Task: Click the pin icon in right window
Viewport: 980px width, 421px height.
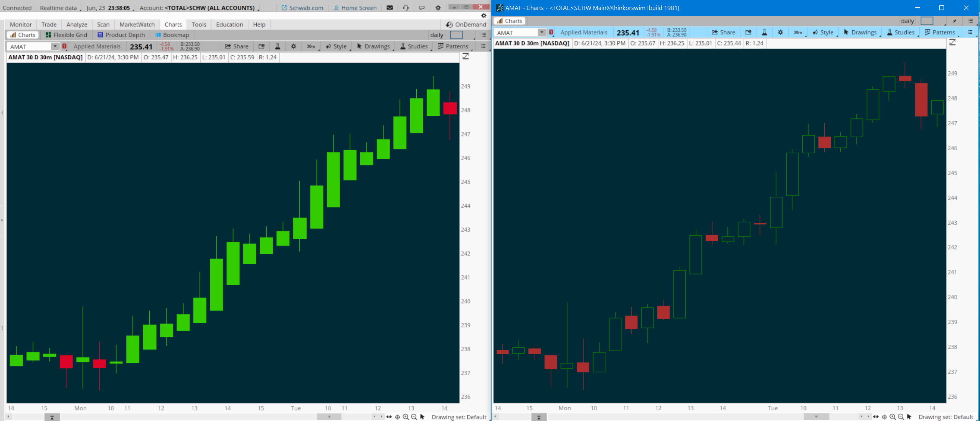Action: 955,21
